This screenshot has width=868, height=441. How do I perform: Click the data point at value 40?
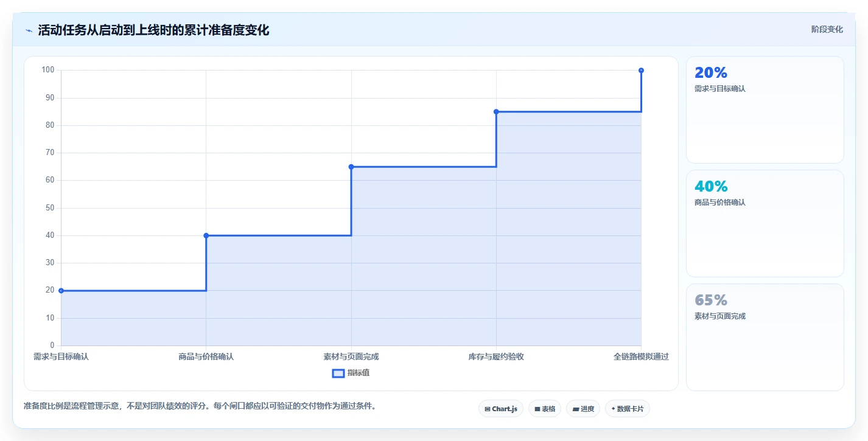[206, 235]
